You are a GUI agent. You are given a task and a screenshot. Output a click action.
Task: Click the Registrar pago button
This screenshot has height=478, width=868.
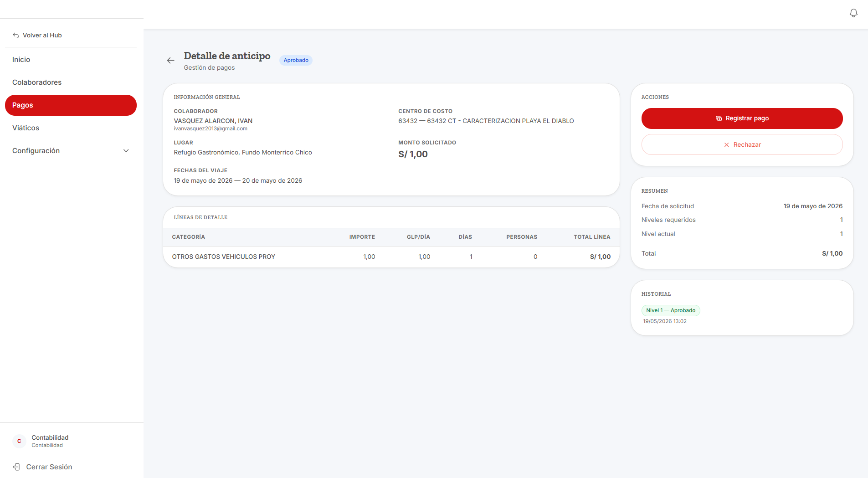click(x=742, y=118)
